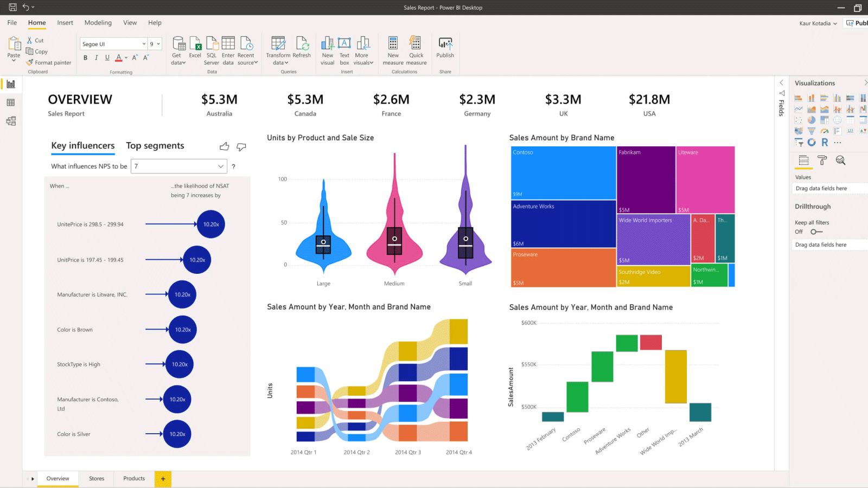This screenshot has height=488, width=868.
Task: Open the Help ribbon tab
Action: point(155,23)
